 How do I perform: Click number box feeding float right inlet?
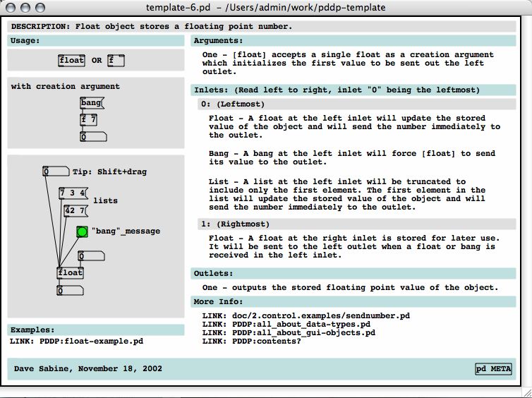coord(91,256)
